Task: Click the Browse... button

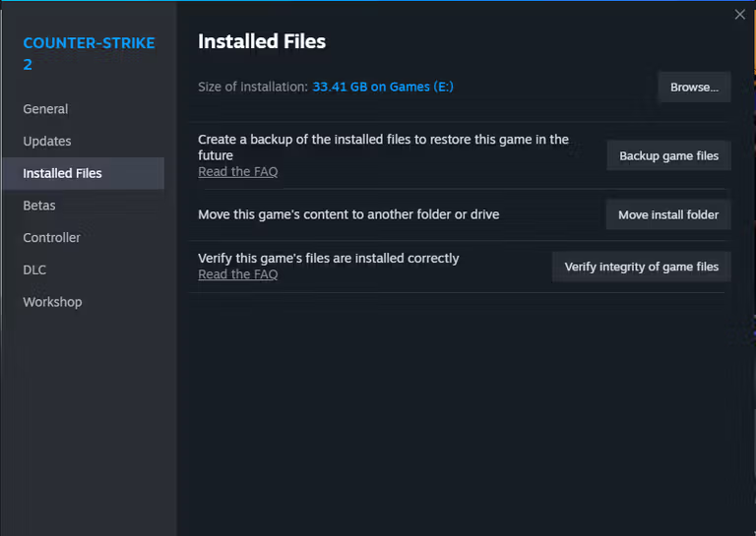Action: tap(694, 88)
